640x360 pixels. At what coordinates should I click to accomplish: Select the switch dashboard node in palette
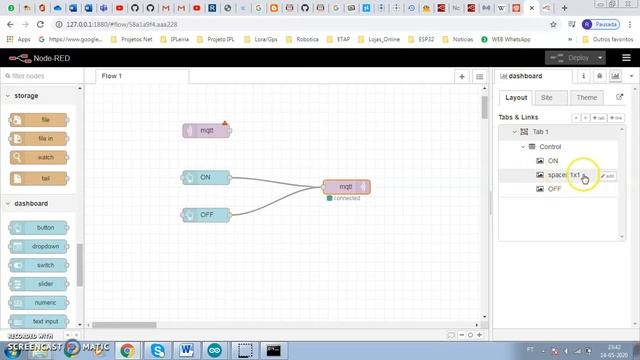[x=39, y=265]
